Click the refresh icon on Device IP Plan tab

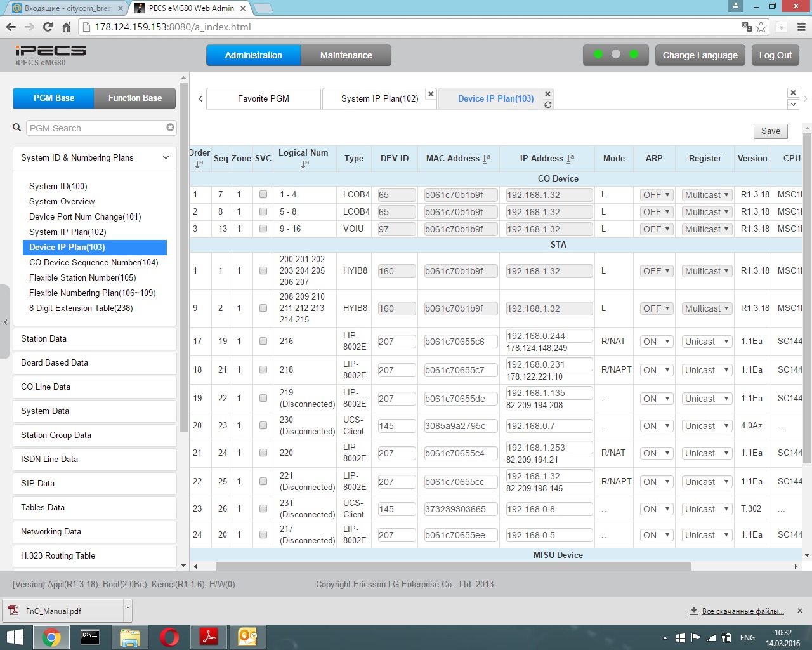(548, 105)
